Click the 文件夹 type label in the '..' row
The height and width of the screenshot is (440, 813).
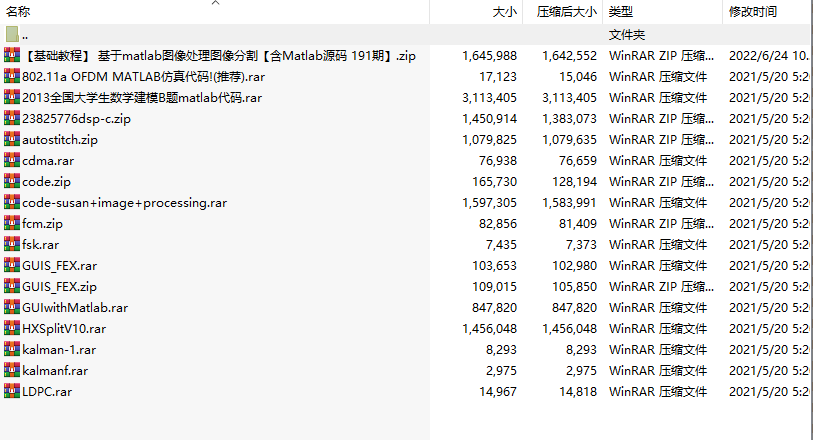pyautogui.click(x=626, y=35)
